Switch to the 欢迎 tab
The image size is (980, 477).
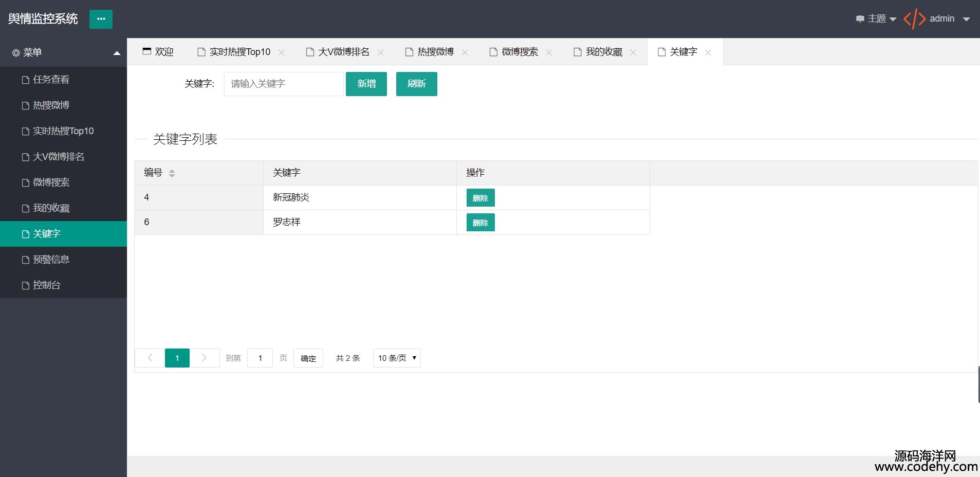click(x=158, y=52)
